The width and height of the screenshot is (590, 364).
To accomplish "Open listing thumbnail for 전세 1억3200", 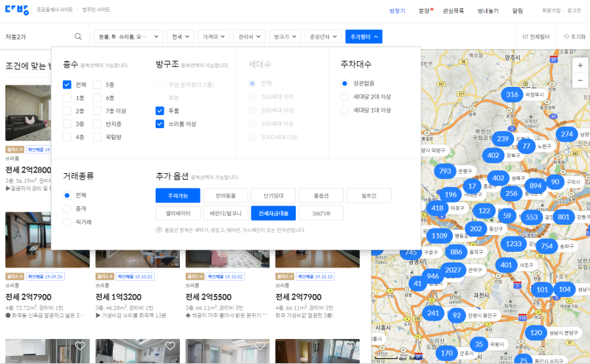I will coord(137,259).
